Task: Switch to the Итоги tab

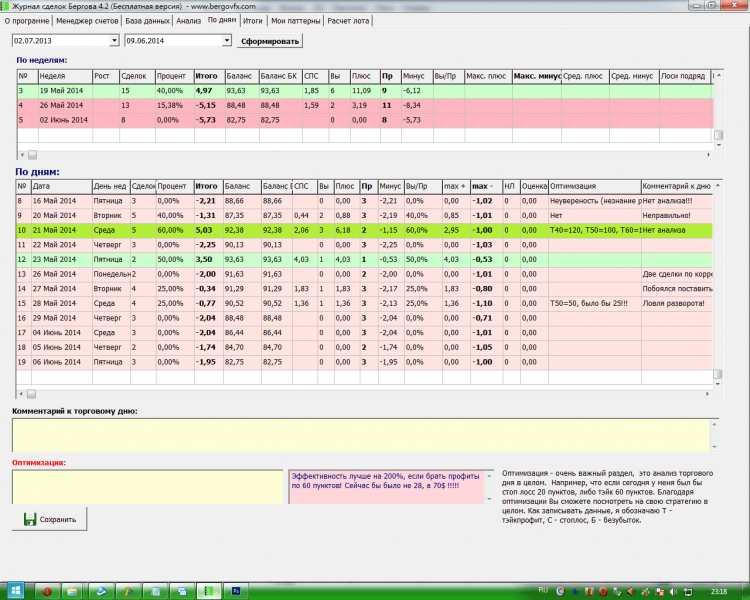Action: (253, 19)
